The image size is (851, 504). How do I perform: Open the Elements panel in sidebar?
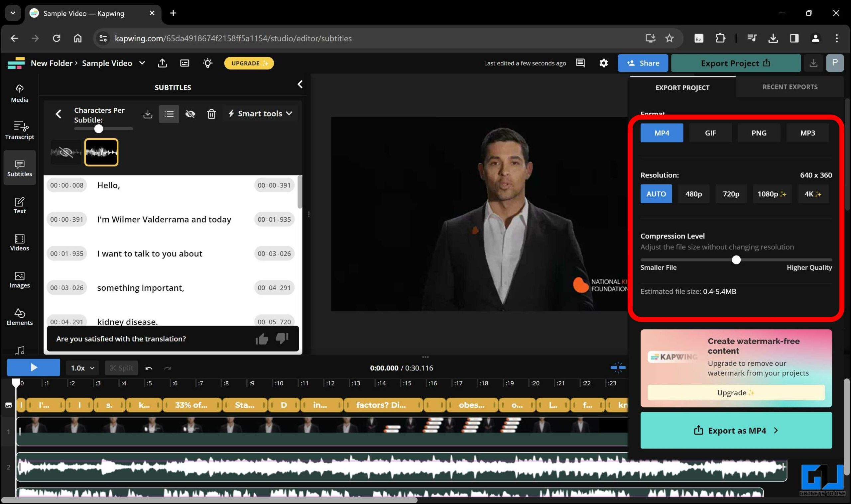point(19,316)
